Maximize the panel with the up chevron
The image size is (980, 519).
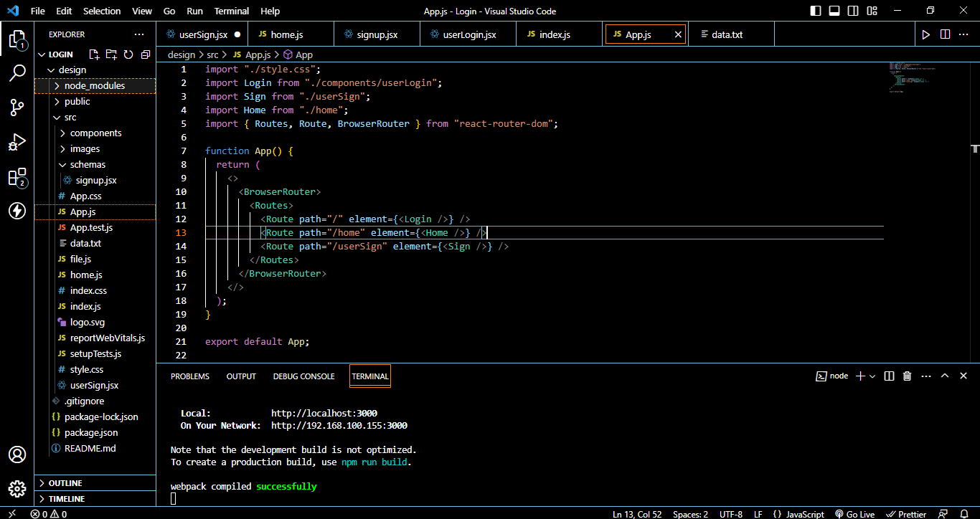click(945, 376)
